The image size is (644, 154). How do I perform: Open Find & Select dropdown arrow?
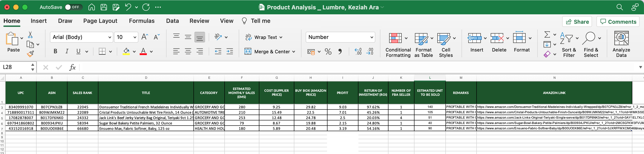[x=599, y=38]
